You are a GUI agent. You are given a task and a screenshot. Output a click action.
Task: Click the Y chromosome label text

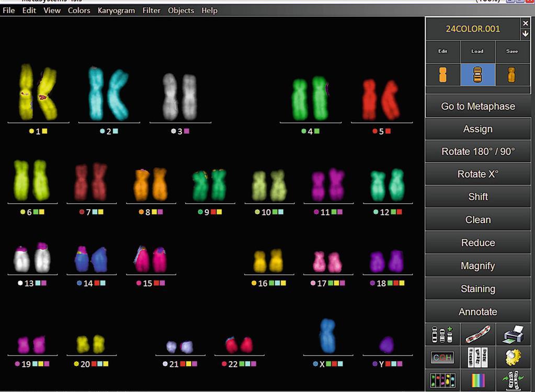[x=381, y=364]
